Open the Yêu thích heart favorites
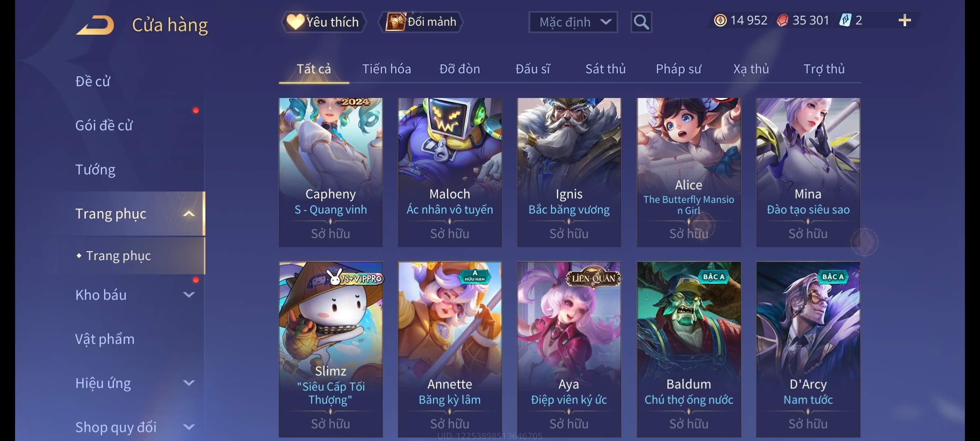This screenshot has height=441, width=980. (x=323, y=22)
